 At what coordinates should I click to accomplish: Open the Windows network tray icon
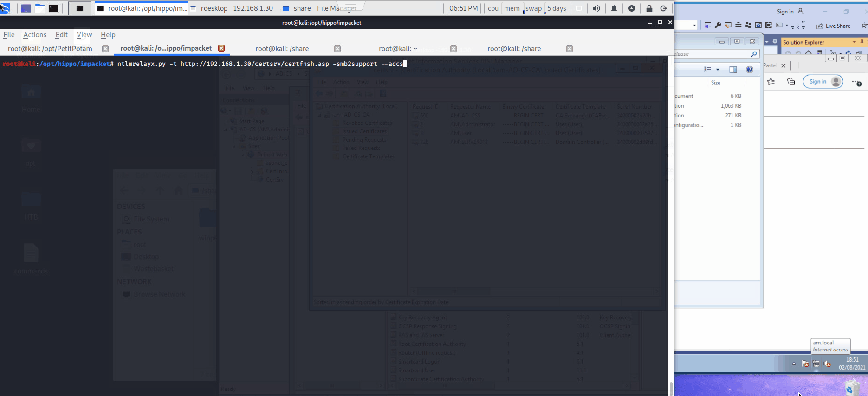pos(816,364)
